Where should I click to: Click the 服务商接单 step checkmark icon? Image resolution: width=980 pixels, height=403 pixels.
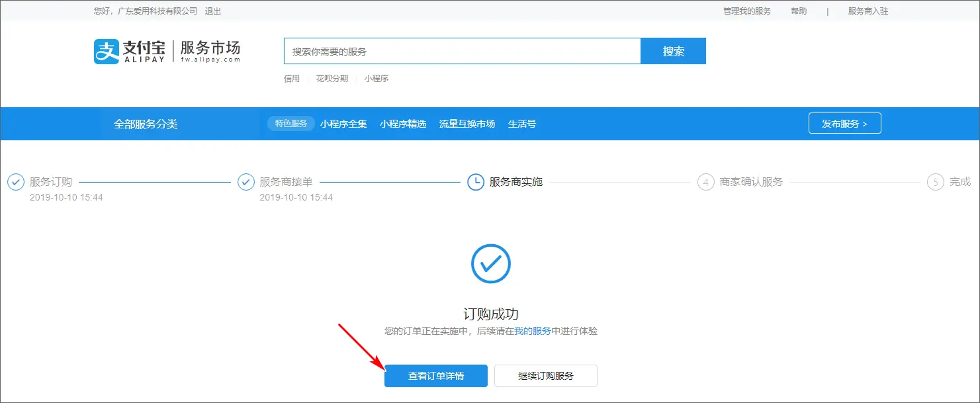(x=245, y=182)
